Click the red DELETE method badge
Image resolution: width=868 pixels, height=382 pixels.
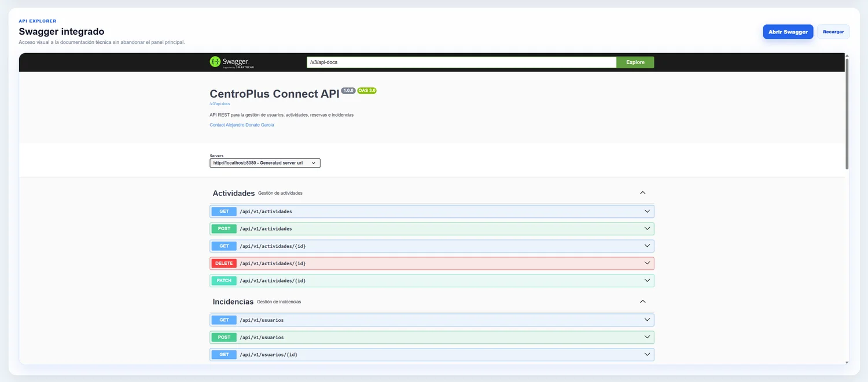click(224, 264)
